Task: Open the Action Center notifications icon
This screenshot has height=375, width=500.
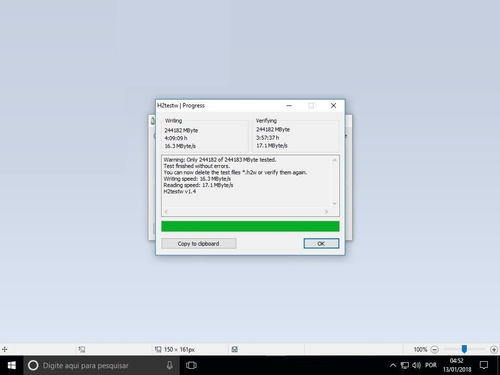Action: click(x=484, y=365)
